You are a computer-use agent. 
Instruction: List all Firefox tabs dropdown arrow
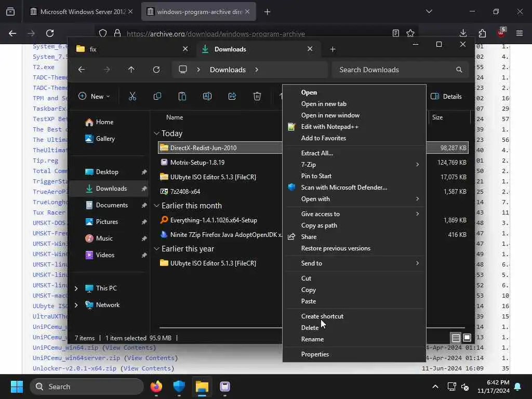[429, 11]
